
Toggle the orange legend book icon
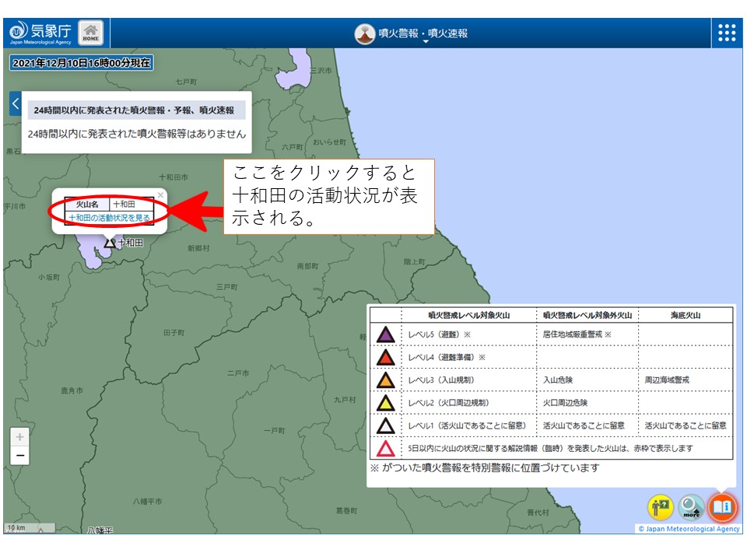pos(722,507)
